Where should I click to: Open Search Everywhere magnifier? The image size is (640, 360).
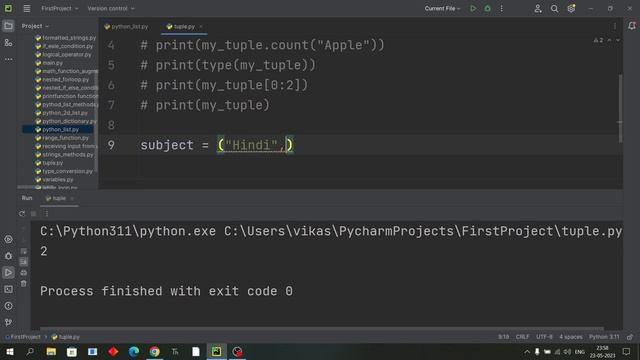pos(554,8)
